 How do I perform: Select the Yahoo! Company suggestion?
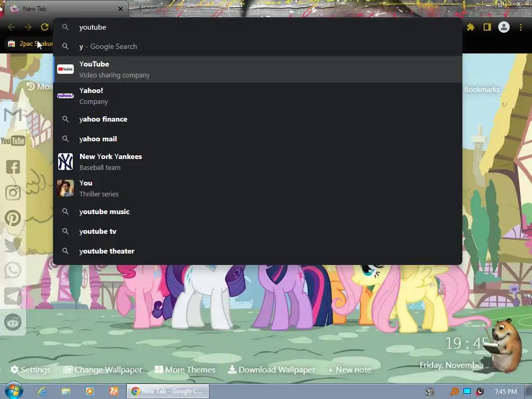[258, 96]
